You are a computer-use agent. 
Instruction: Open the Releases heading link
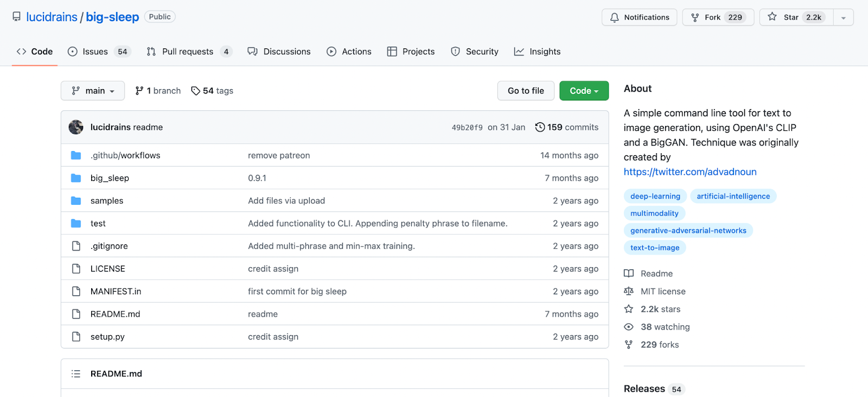tap(644, 389)
